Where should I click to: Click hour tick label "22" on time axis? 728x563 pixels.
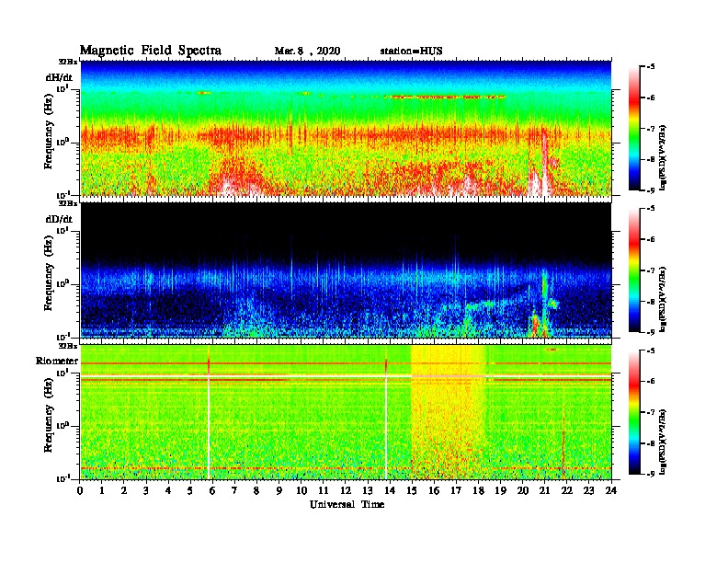point(566,490)
